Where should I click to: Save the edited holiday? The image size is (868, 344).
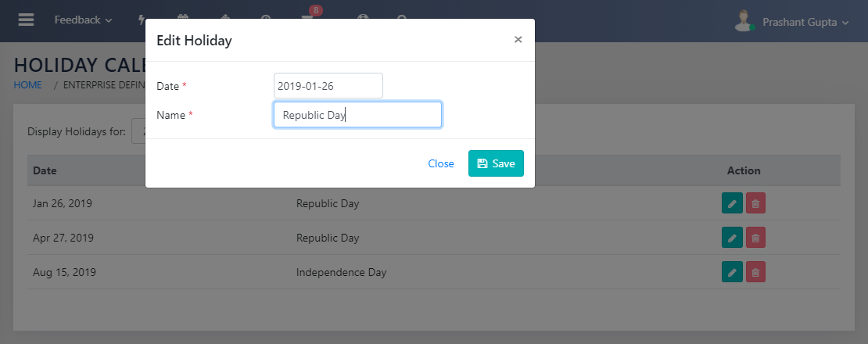pyautogui.click(x=496, y=163)
